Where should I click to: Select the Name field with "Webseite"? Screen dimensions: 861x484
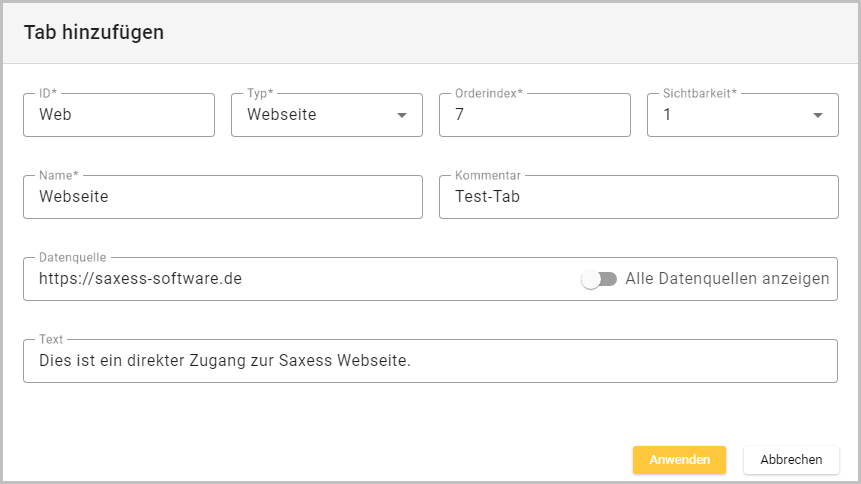click(x=222, y=197)
